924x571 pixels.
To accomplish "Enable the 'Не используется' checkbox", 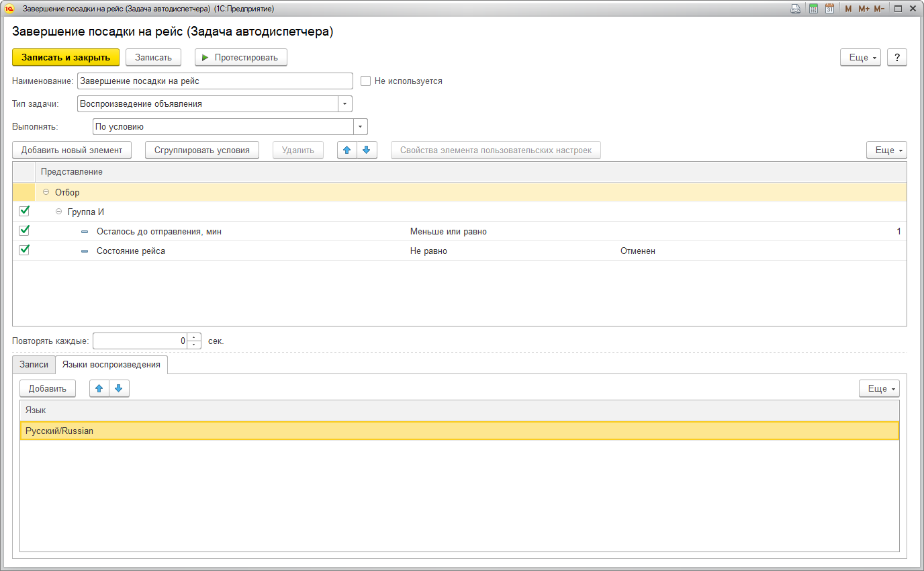I will [366, 81].
